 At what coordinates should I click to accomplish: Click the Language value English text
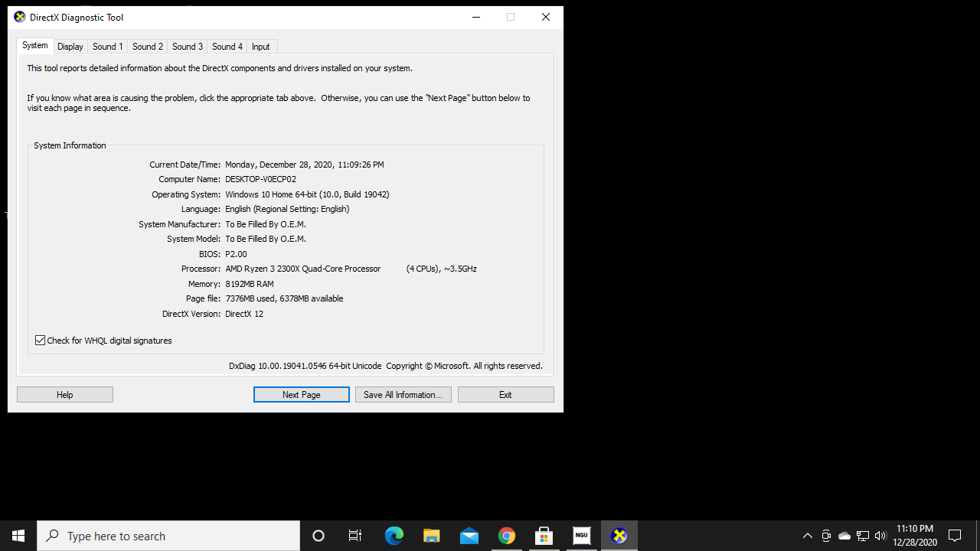tap(287, 209)
